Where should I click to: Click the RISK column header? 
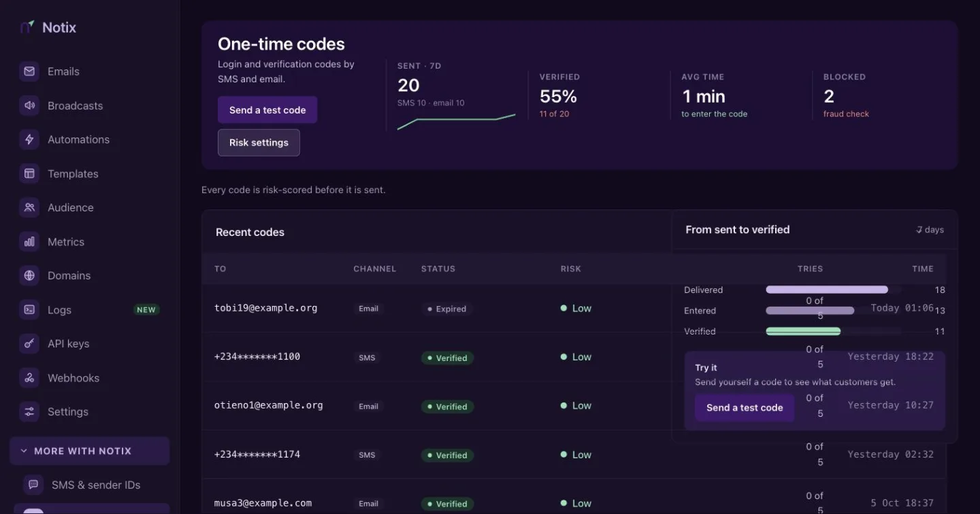(571, 269)
